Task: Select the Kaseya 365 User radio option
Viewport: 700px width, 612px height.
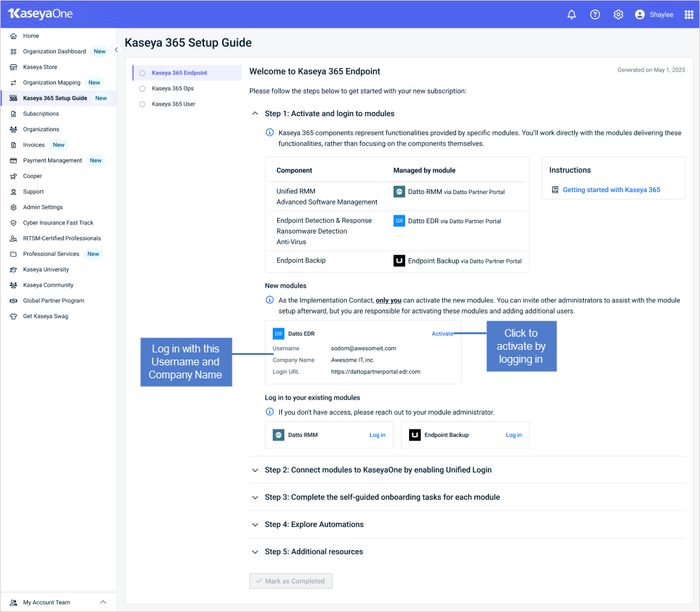Action: pyautogui.click(x=142, y=104)
